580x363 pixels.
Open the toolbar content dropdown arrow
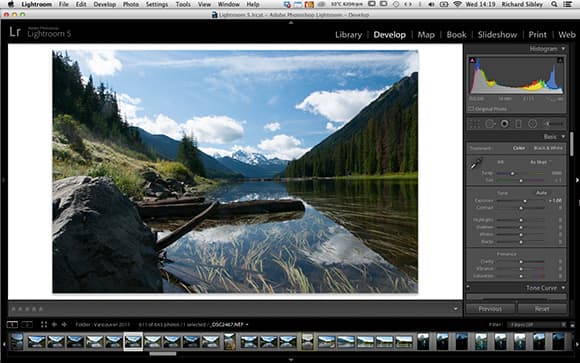click(455, 309)
